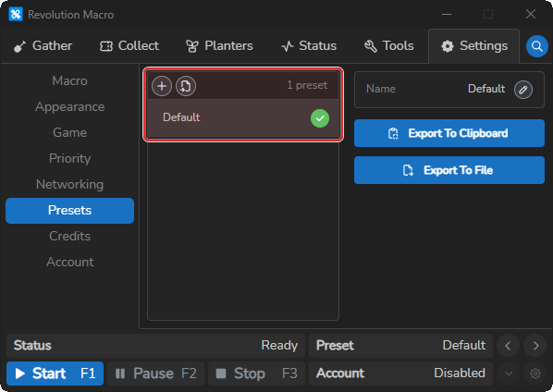Open the Gather tab

click(43, 46)
